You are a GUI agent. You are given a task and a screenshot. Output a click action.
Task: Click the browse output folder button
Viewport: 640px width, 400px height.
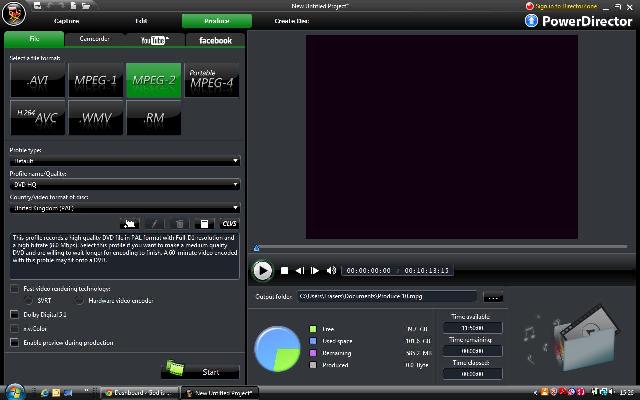493,297
